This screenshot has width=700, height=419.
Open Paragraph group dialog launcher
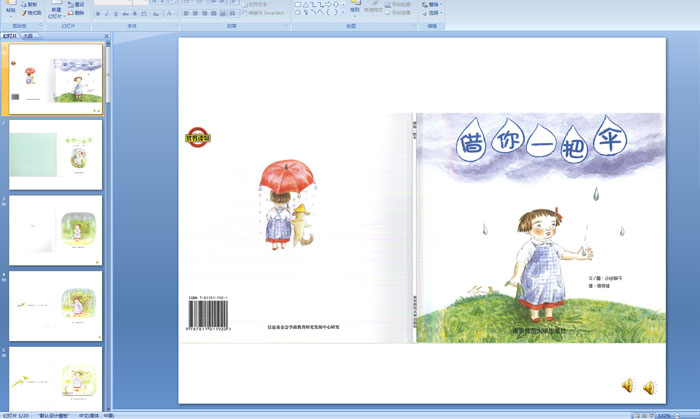[287, 25]
